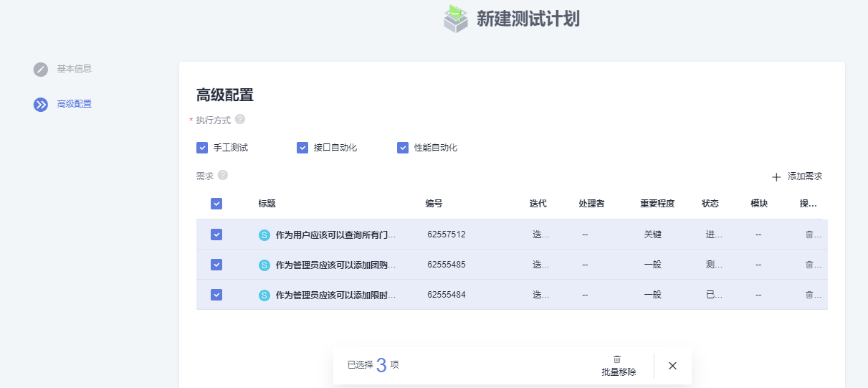This screenshot has width=868, height=388.
Task: Click the help icon beside 执行方式
Action: [240, 119]
